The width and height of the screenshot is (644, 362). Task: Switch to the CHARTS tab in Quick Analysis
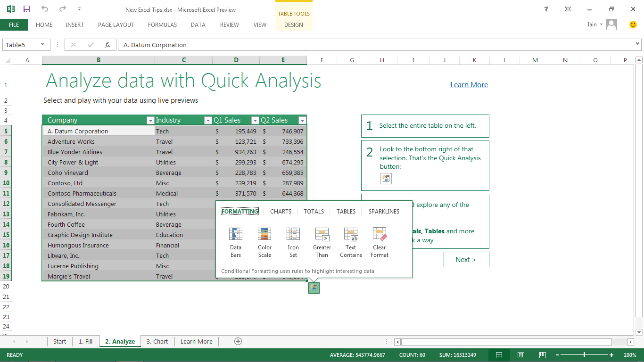(280, 212)
